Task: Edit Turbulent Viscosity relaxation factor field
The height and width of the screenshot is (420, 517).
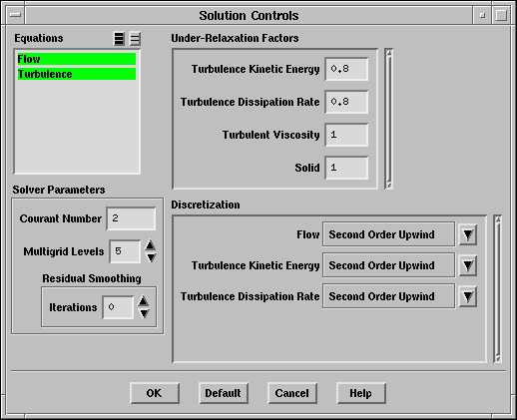Action: (346, 135)
